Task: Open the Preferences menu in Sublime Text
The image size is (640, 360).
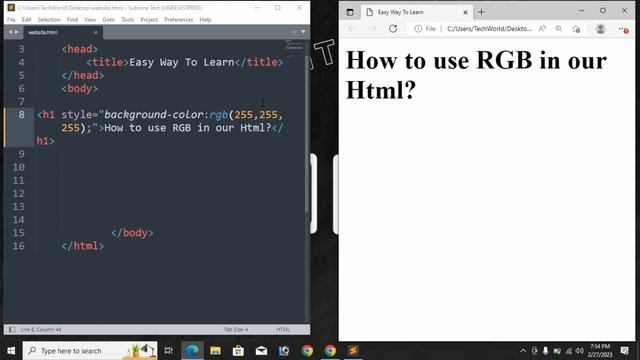Action: point(178,20)
